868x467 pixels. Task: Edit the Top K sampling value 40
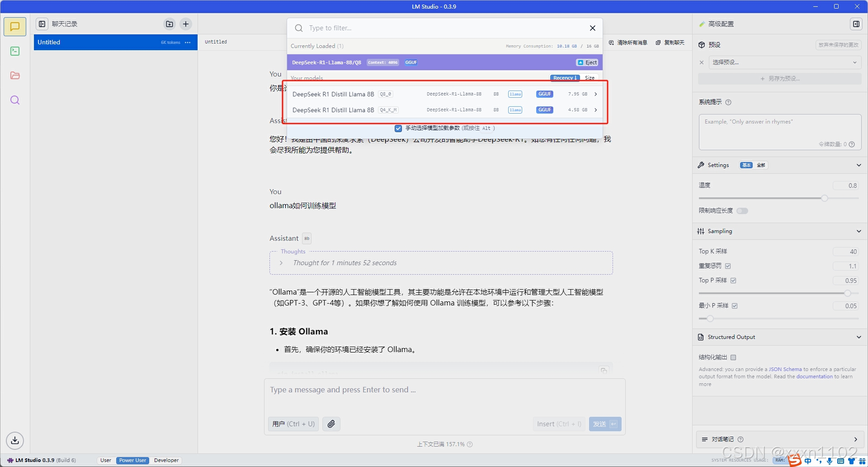pos(846,252)
